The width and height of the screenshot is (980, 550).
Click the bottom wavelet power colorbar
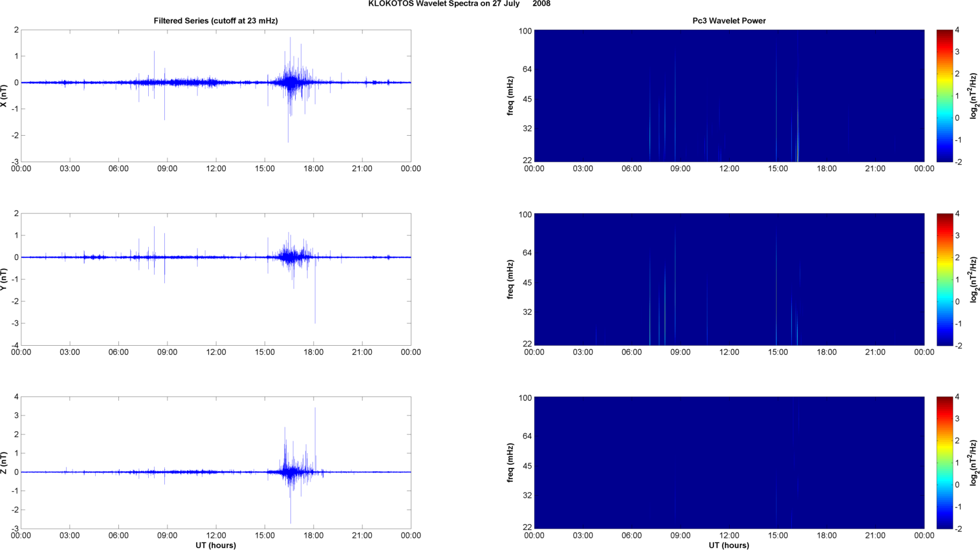pyautogui.click(x=944, y=463)
